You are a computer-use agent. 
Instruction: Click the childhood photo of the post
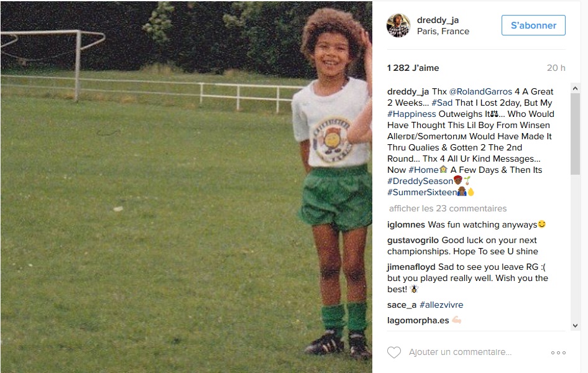(186, 186)
